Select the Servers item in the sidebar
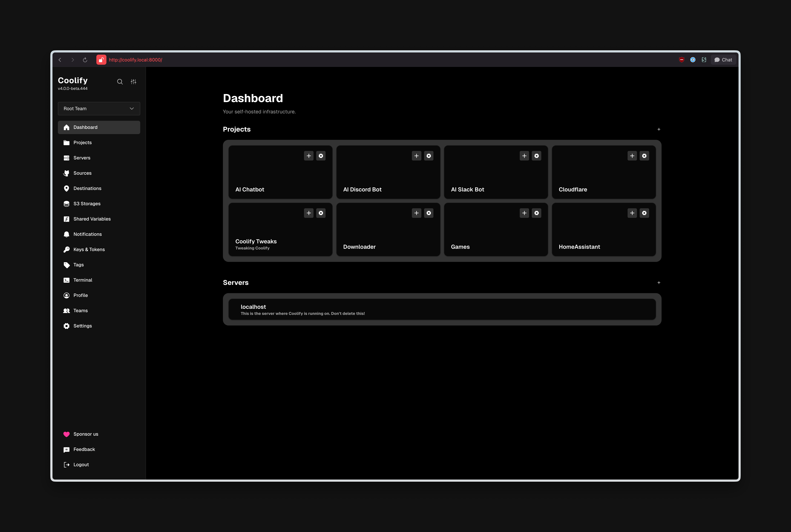 [x=81, y=157]
